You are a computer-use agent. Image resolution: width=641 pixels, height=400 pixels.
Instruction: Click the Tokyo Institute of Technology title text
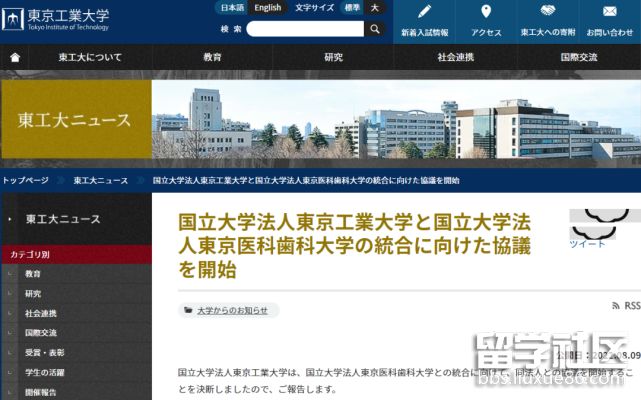click(x=68, y=27)
